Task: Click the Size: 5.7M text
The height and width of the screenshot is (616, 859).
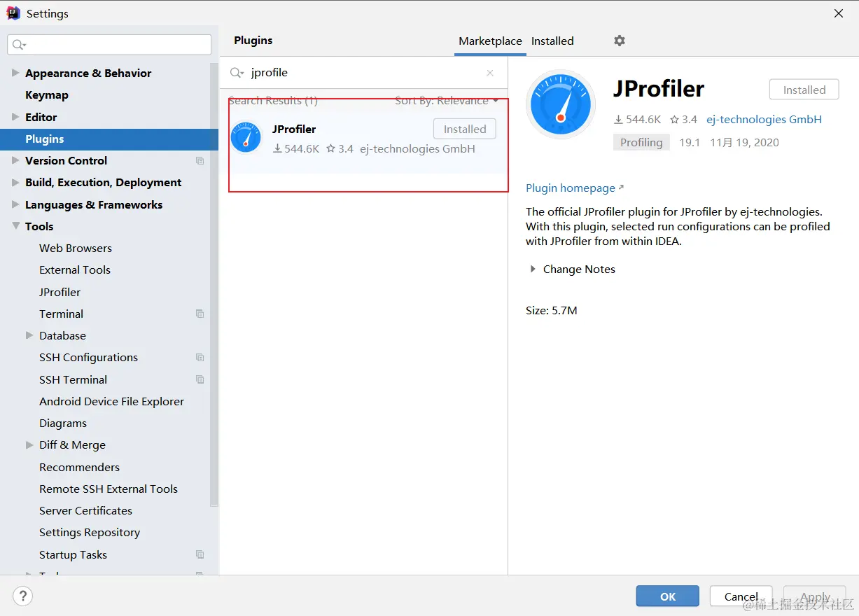Action: coord(552,311)
